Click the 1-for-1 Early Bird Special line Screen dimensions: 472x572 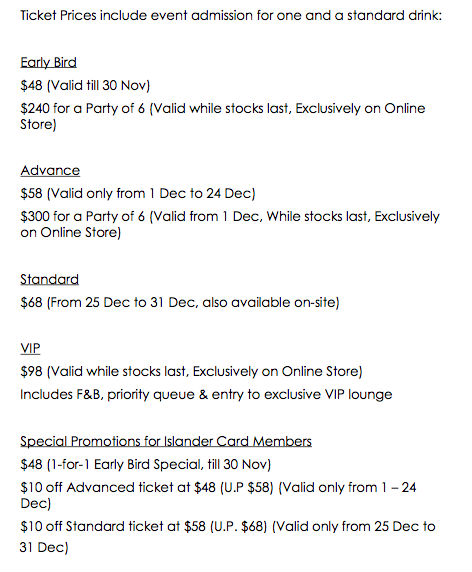146,464
